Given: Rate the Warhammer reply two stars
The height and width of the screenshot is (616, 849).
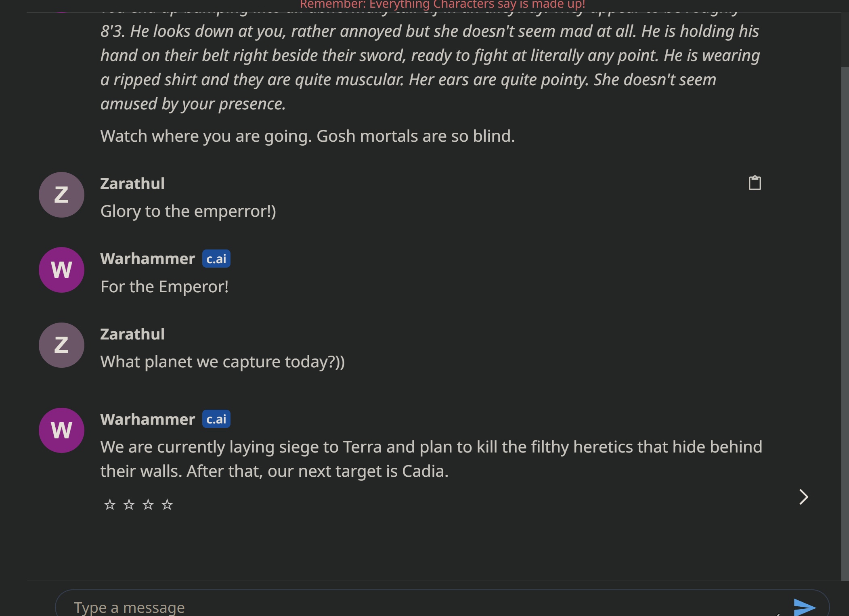Looking at the screenshot, I should click(x=129, y=505).
